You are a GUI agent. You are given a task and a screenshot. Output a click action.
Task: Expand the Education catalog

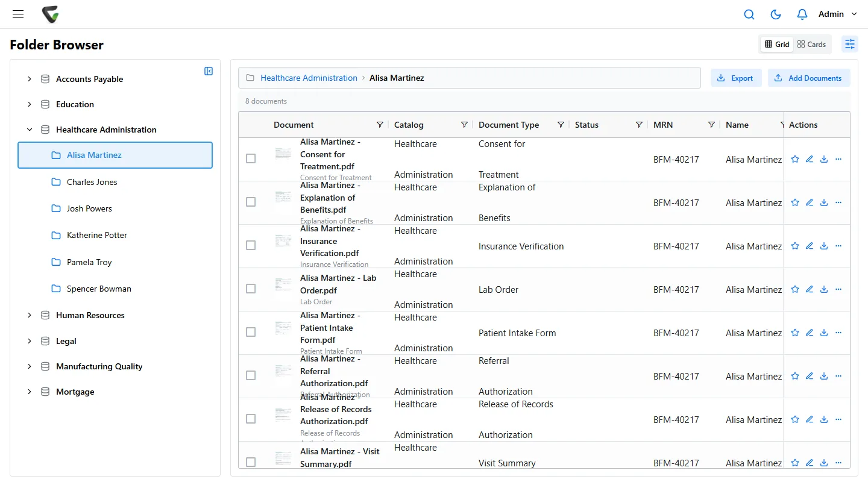pos(30,104)
